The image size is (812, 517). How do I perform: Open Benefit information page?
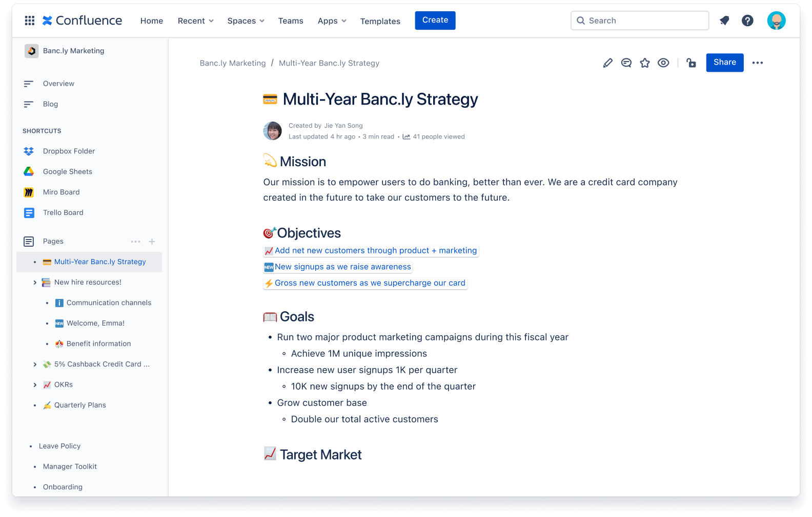pyautogui.click(x=98, y=344)
